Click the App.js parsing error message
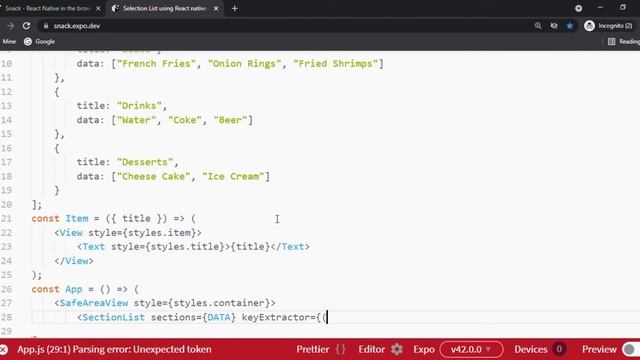This screenshot has height=360, width=640. [114, 349]
